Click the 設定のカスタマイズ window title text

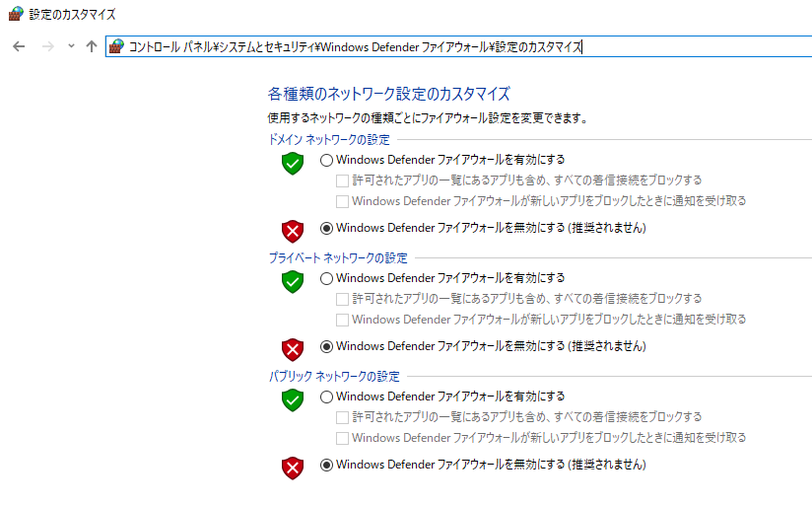tap(72, 14)
